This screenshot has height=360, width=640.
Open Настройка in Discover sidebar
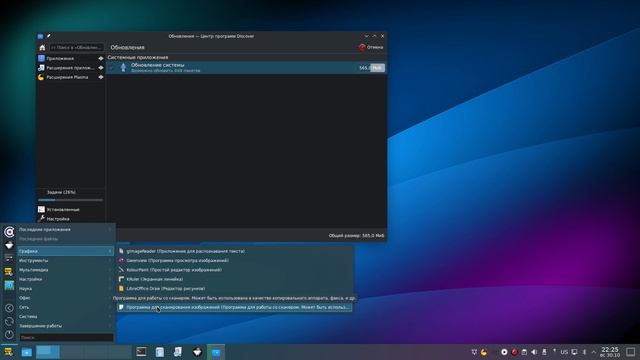(71, 219)
